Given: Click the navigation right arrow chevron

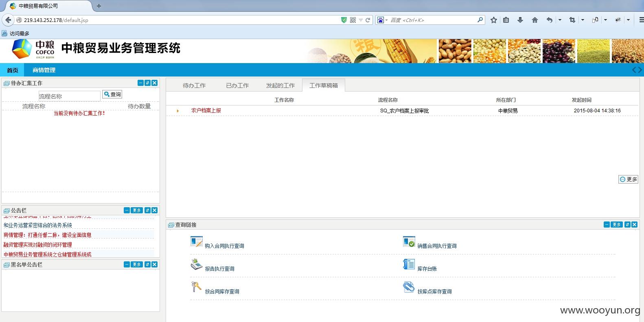Looking at the screenshot, I should click(x=640, y=70).
